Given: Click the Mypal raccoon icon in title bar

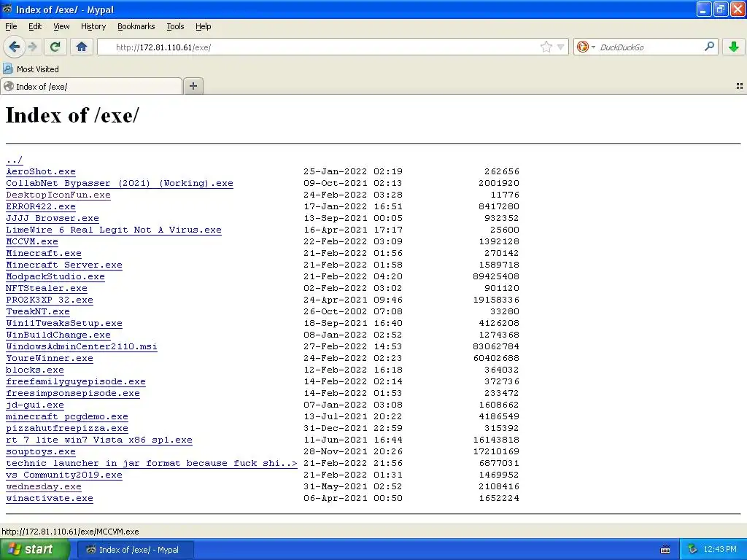Looking at the screenshot, I should pos(7,9).
